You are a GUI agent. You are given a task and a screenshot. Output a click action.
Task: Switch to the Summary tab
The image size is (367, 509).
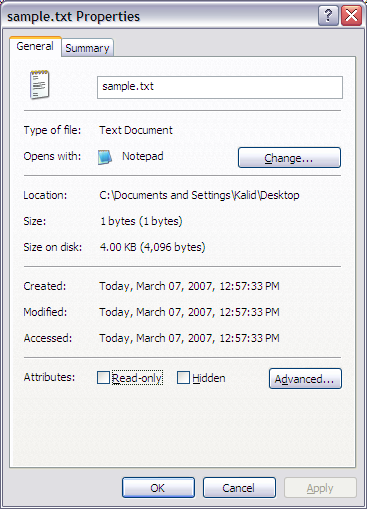(x=87, y=48)
